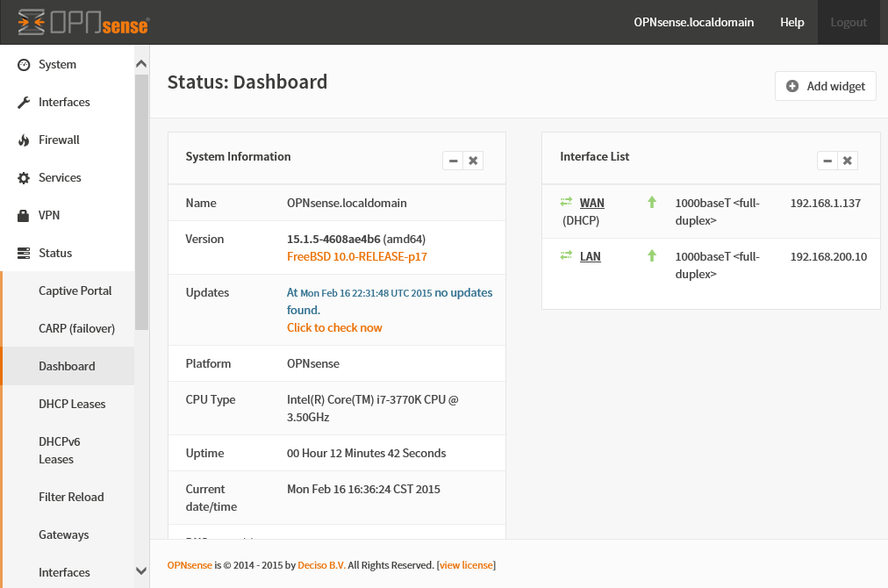Click the WAN interface arrows icon
Viewport: 888px width, 588px height.
point(566,203)
